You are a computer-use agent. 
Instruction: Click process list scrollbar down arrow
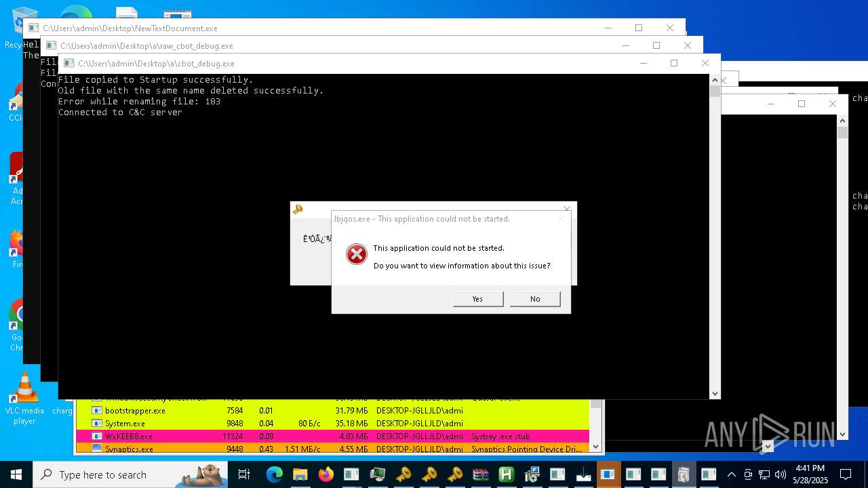(x=596, y=446)
